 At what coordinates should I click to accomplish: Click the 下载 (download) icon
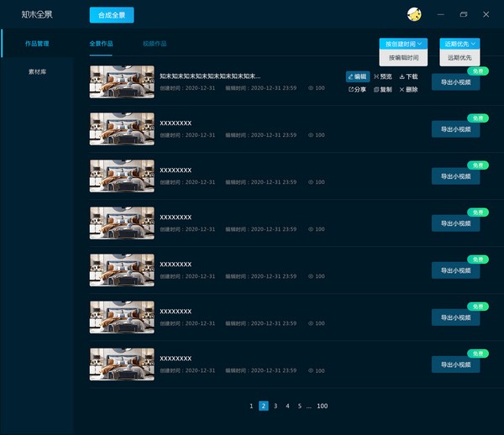(x=402, y=76)
